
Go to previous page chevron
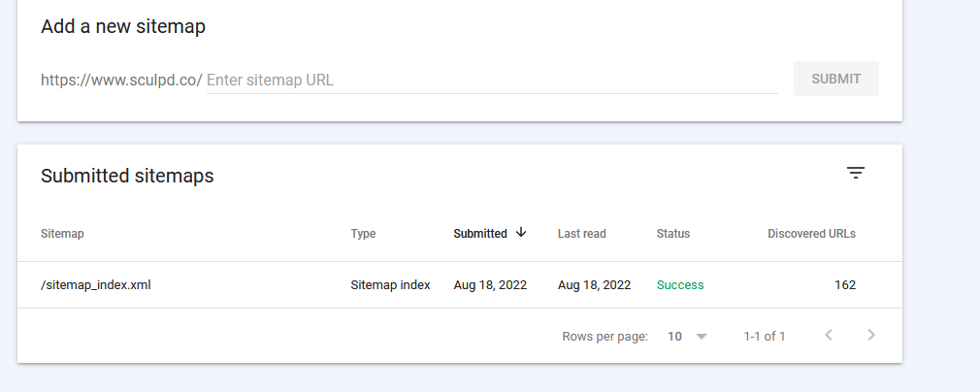(x=829, y=335)
